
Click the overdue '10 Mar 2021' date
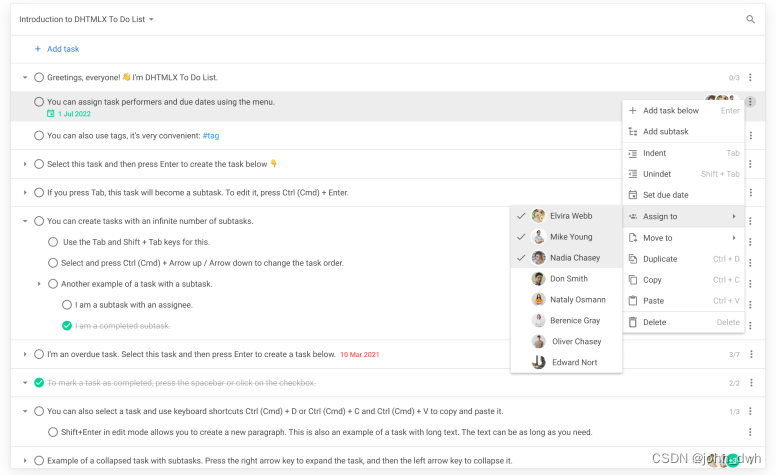click(360, 355)
